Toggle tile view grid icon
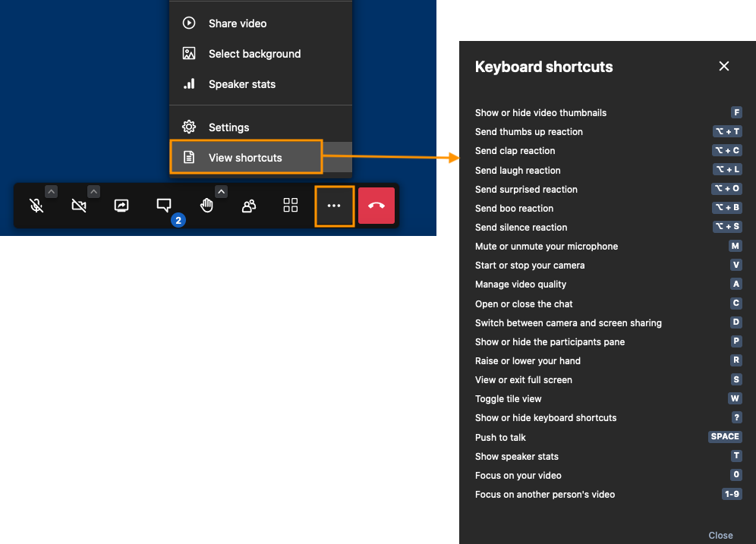This screenshot has height=544, width=756. pos(291,206)
